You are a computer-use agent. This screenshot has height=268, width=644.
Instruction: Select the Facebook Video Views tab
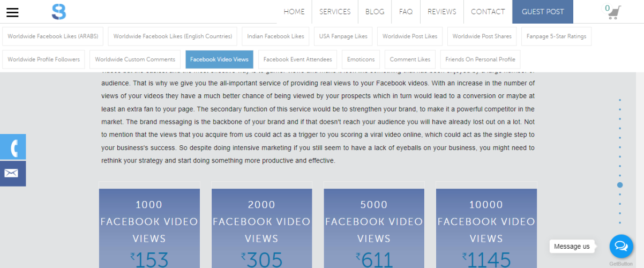click(x=219, y=59)
